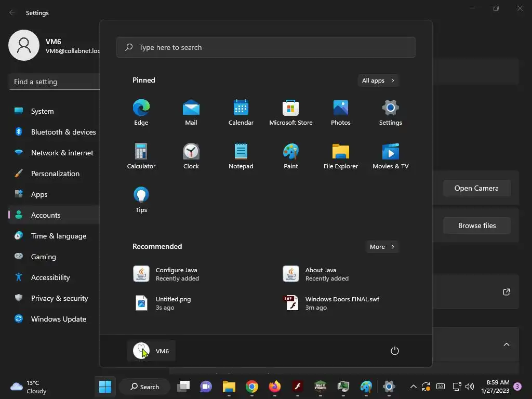Open the Clock app
The image size is (532, 399).
tap(191, 156)
